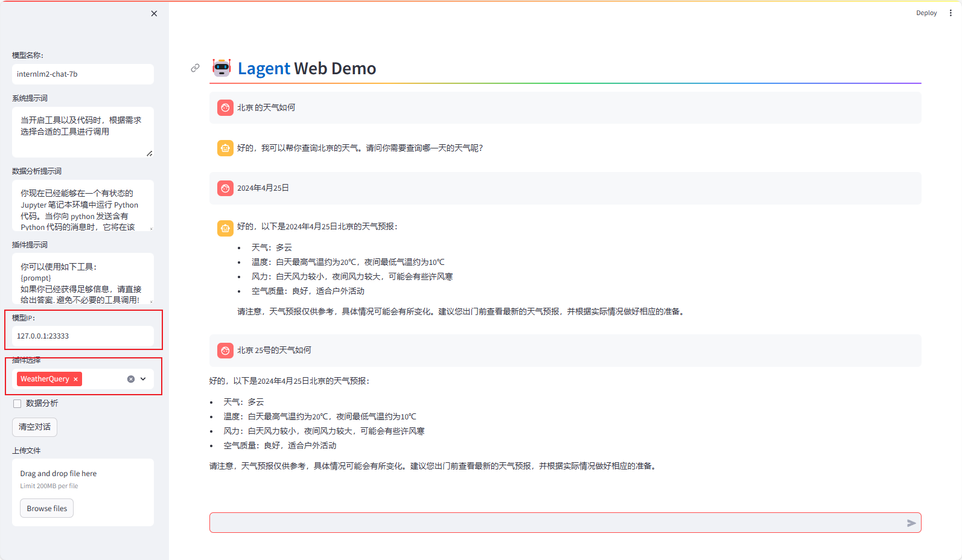Open the three-dot main menu
This screenshot has height=560, width=962.
click(951, 13)
